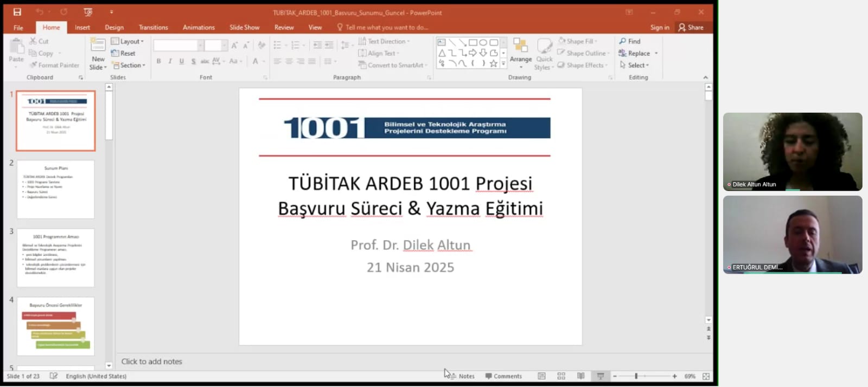
Task: Toggle Comments pane in status bar
Action: [x=503, y=376]
